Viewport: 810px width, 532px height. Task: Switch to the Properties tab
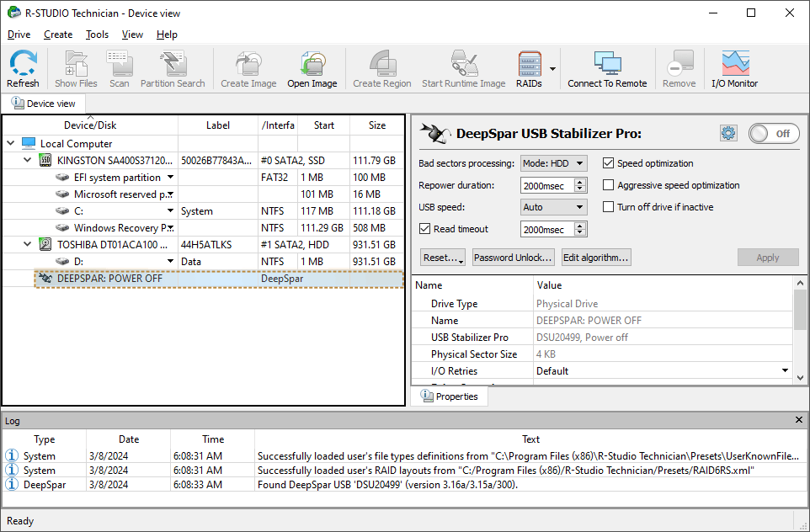pyautogui.click(x=450, y=396)
